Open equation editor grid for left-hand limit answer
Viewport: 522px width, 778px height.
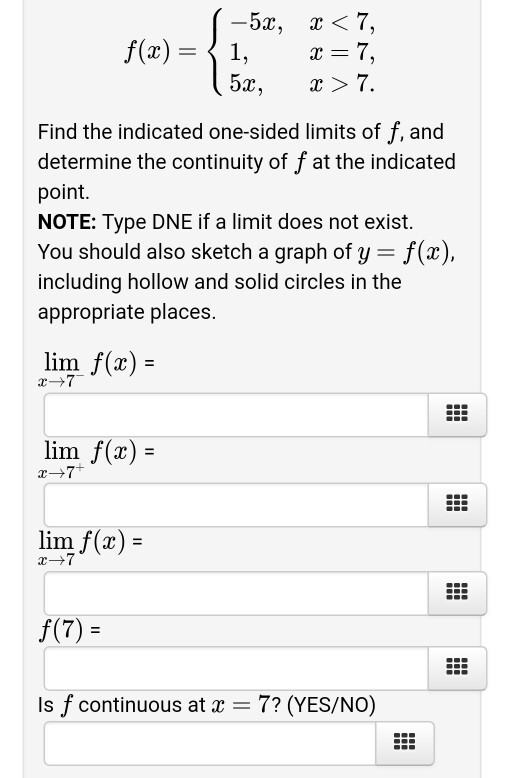[457, 415]
